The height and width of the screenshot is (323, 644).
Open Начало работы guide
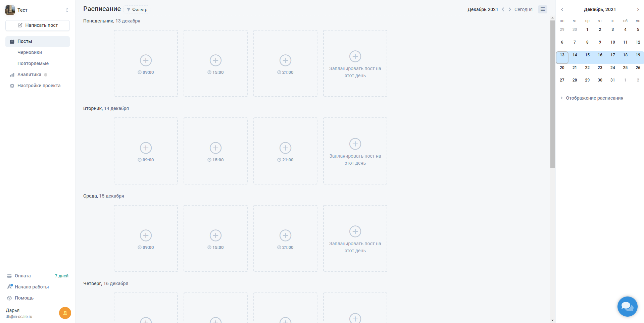point(32,287)
